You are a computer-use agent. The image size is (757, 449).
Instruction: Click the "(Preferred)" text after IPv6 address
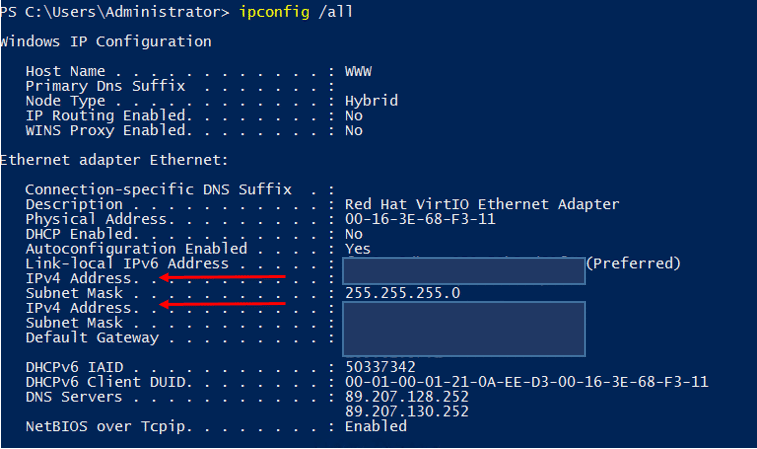pyautogui.click(x=633, y=263)
